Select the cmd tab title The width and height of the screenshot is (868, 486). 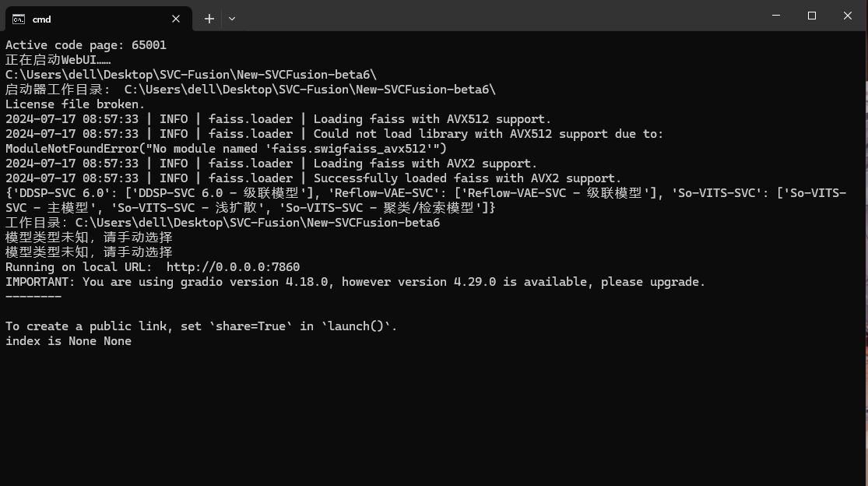coord(41,19)
